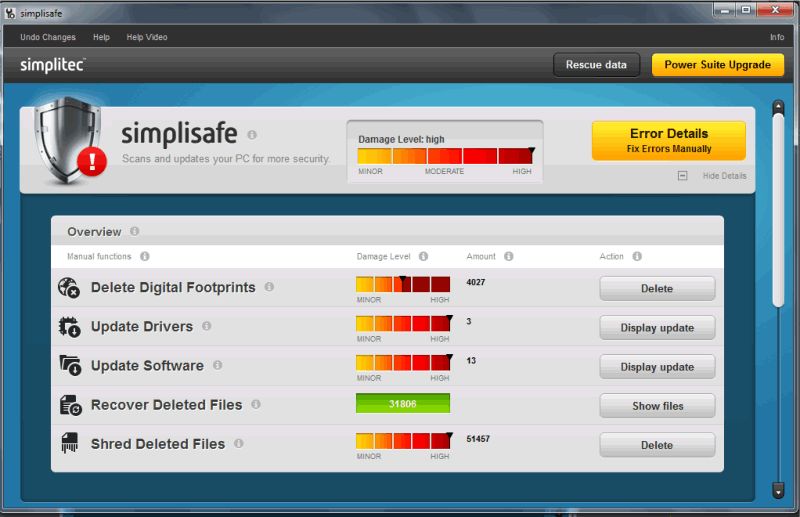
Task: Click info icon next to Manual functions
Action: click(x=145, y=256)
